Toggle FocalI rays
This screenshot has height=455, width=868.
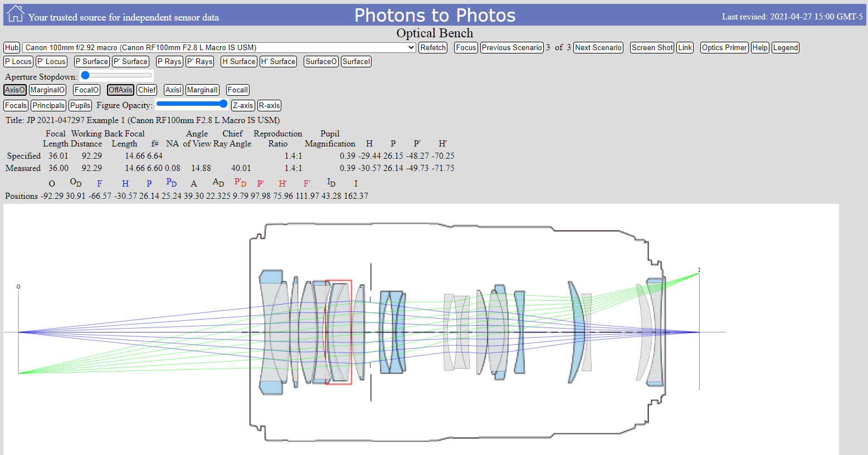pos(238,90)
